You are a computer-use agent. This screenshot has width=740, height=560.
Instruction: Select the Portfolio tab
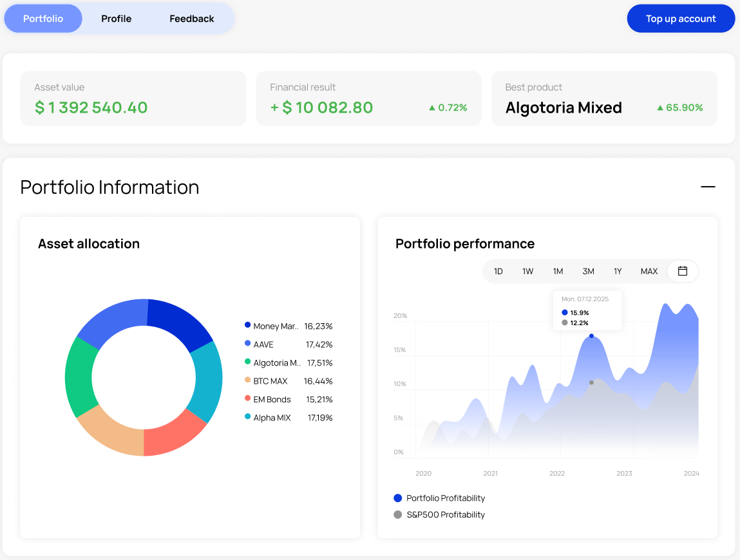point(43,19)
